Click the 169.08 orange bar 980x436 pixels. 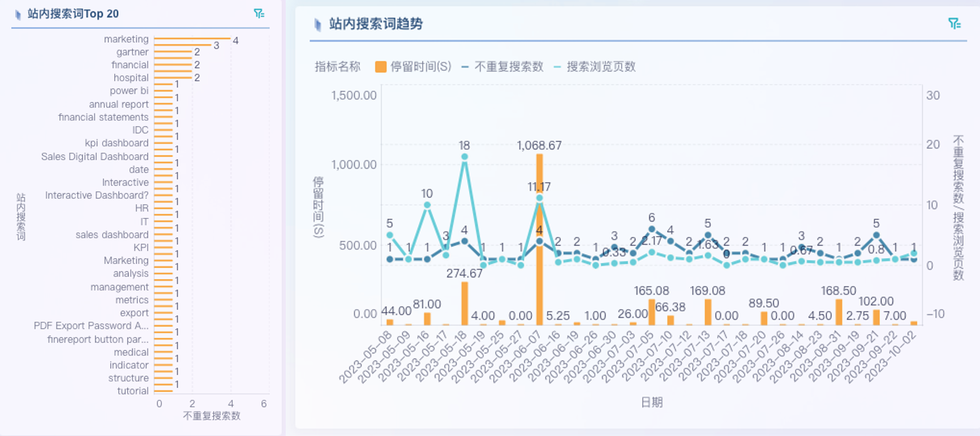click(x=708, y=312)
